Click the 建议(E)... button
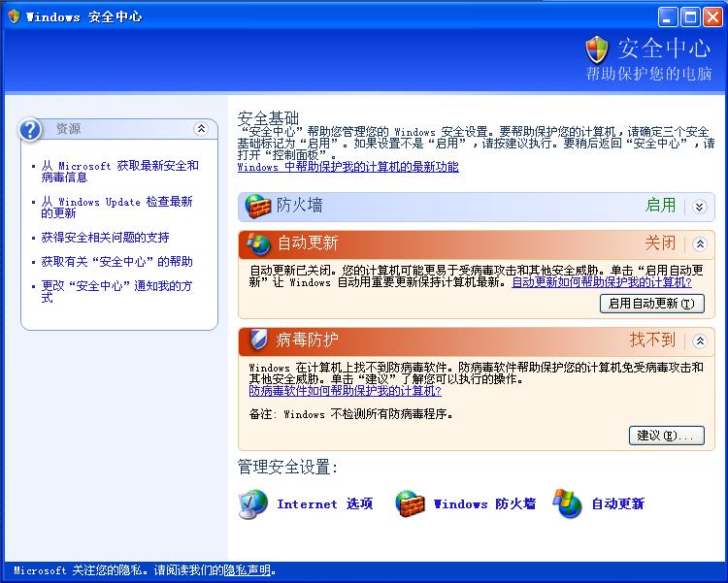This screenshot has height=583, width=728. click(666, 436)
